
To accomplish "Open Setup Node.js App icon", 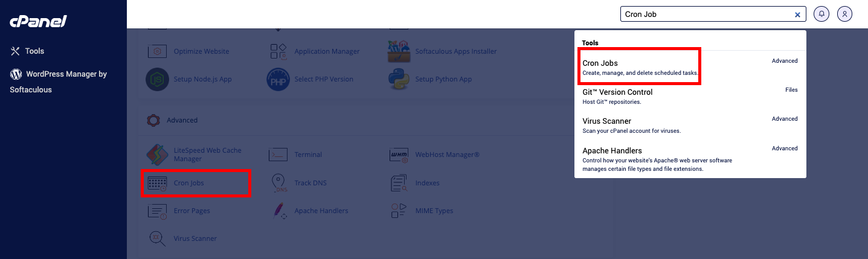I will (x=158, y=79).
